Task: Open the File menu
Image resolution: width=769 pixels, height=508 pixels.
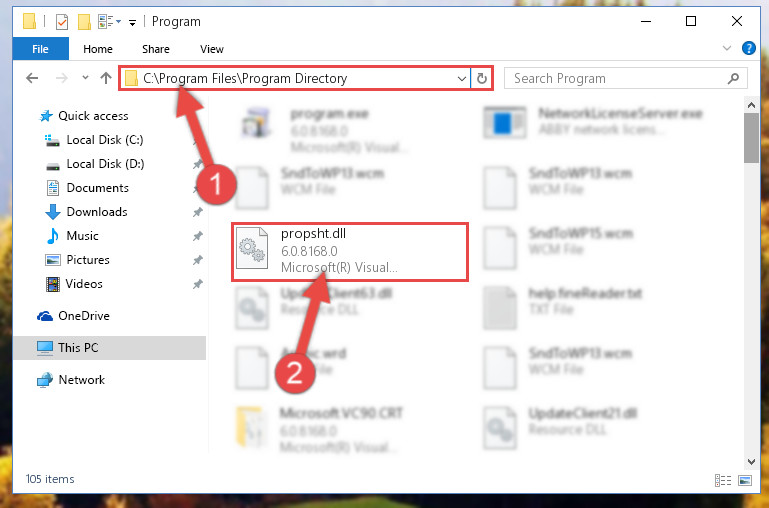Action: (40, 49)
